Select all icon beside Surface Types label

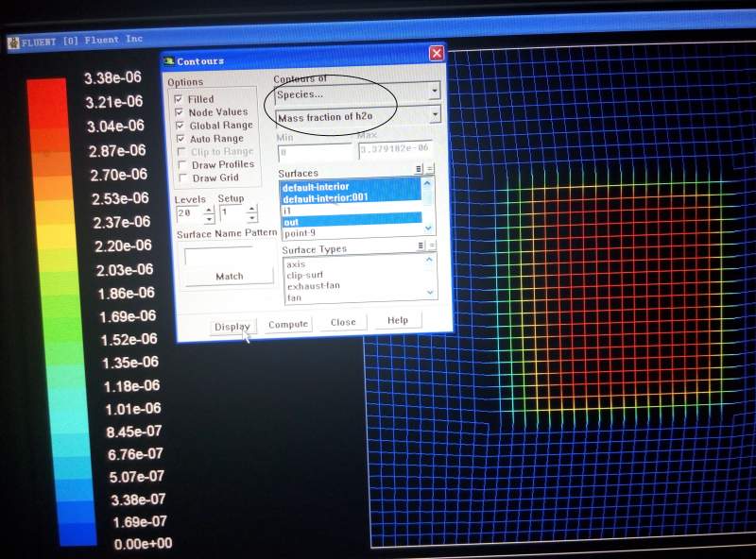coord(421,246)
